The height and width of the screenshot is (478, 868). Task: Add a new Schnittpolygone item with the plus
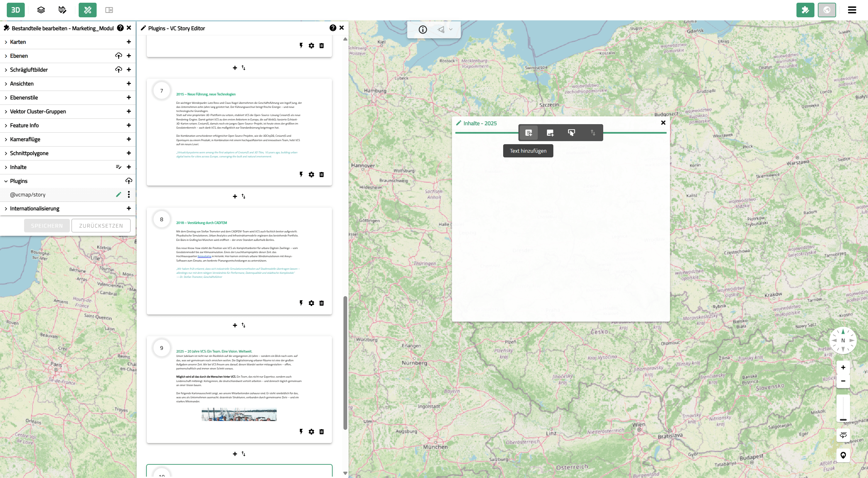[x=129, y=153]
